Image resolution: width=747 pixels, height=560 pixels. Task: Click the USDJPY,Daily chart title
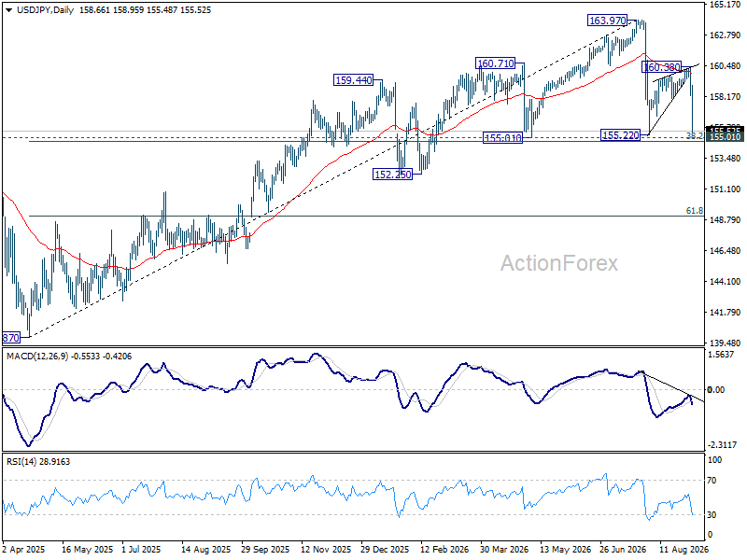tap(45, 10)
